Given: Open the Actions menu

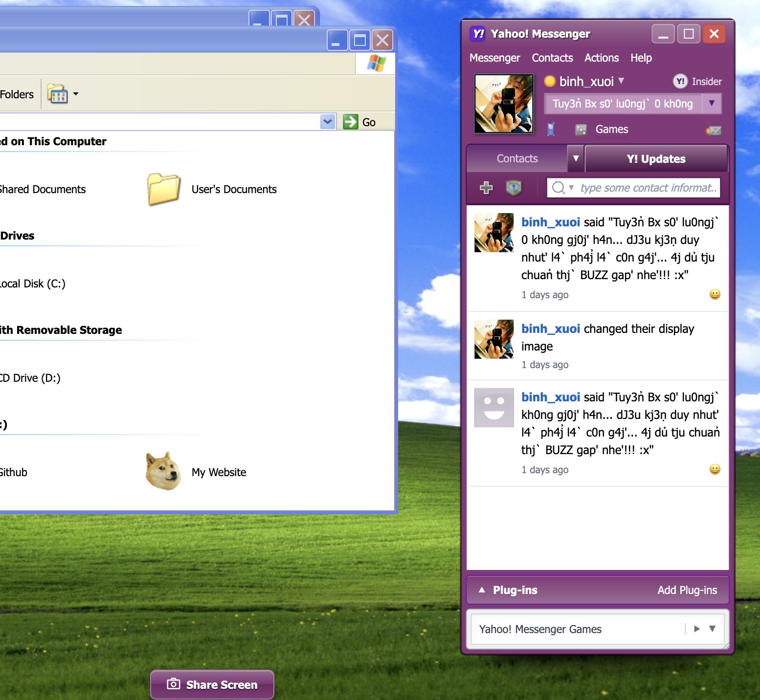Looking at the screenshot, I should (601, 58).
